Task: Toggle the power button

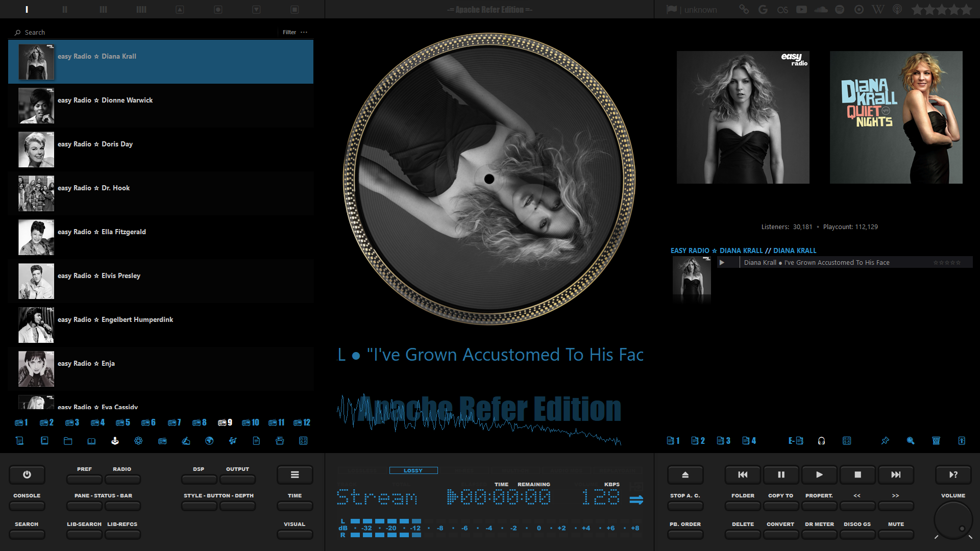Action: [x=27, y=474]
